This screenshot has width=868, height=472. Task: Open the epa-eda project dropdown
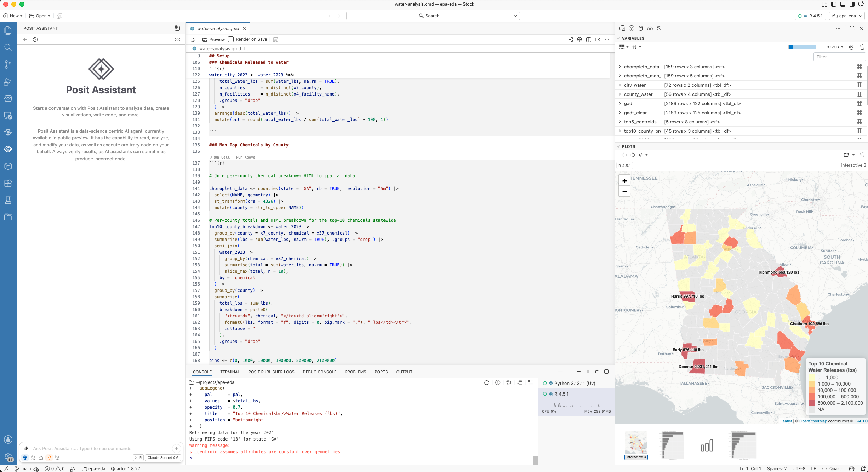coord(847,16)
